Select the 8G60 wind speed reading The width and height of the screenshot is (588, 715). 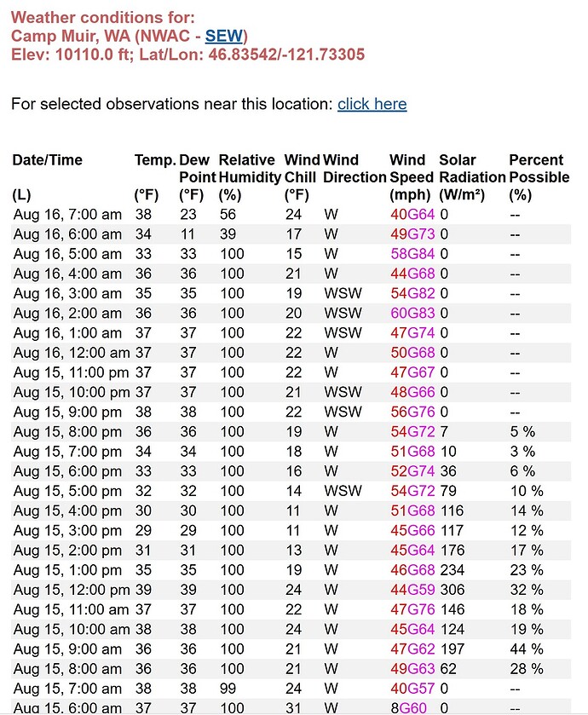(407, 706)
